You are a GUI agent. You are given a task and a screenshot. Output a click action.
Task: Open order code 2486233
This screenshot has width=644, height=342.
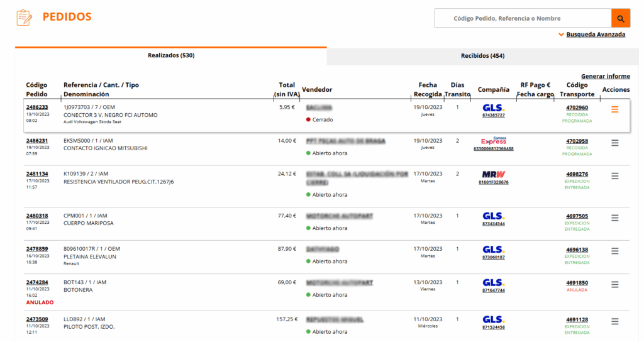pos(37,107)
